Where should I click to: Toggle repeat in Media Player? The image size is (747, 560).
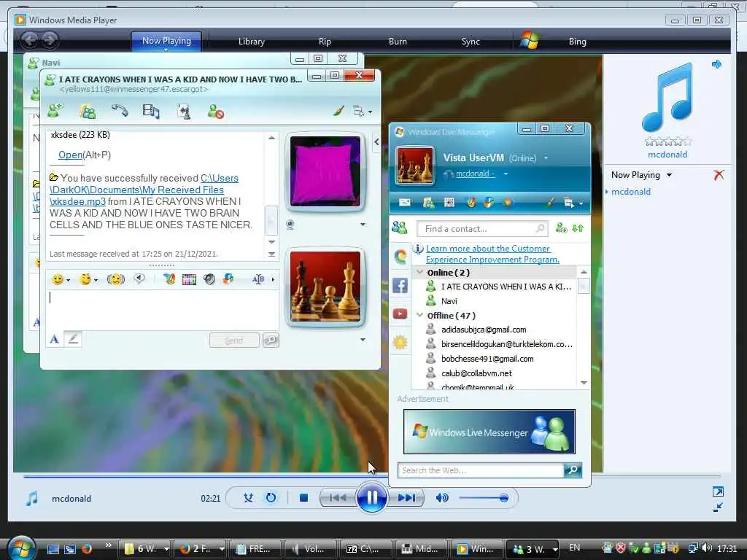click(x=271, y=498)
